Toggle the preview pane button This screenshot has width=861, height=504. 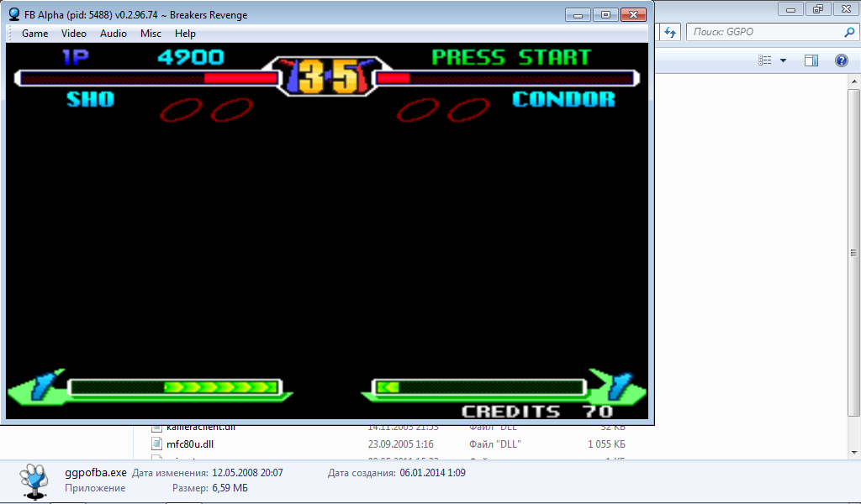tap(811, 60)
